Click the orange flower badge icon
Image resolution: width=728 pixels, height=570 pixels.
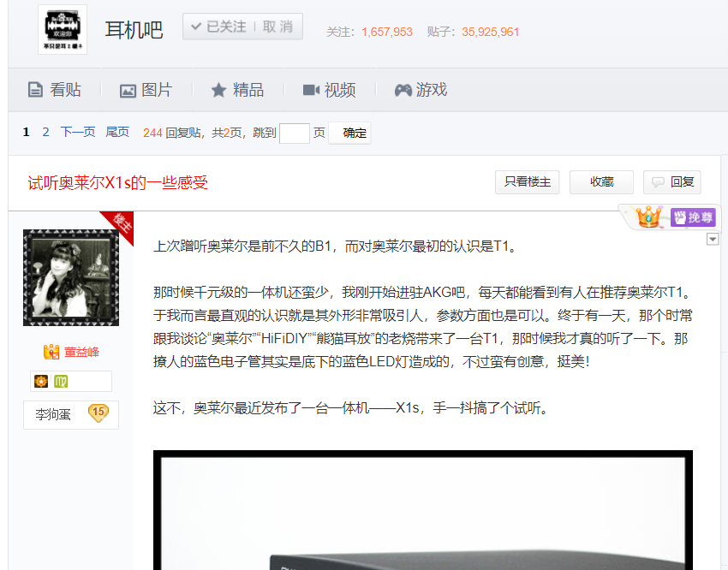[x=41, y=381]
